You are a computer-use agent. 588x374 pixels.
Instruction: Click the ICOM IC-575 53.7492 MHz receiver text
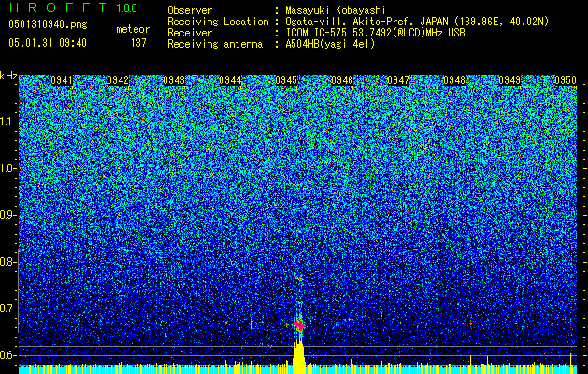click(376, 33)
